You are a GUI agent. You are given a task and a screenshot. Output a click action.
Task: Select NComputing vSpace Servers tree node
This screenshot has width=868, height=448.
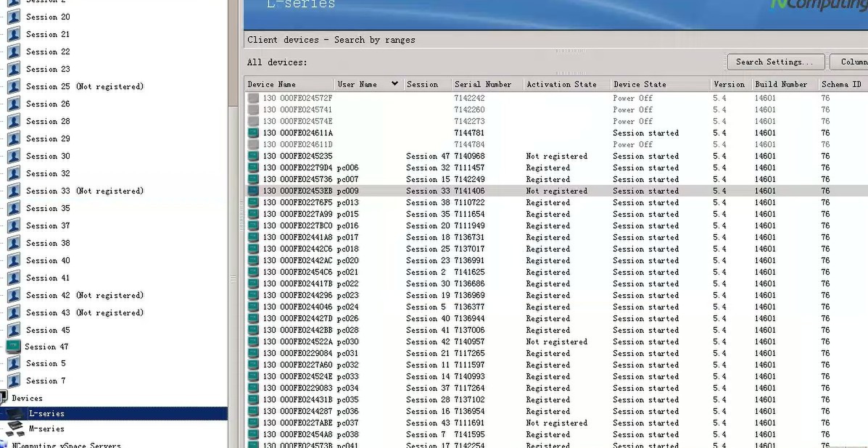pyautogui.click(x=66, y=445)
